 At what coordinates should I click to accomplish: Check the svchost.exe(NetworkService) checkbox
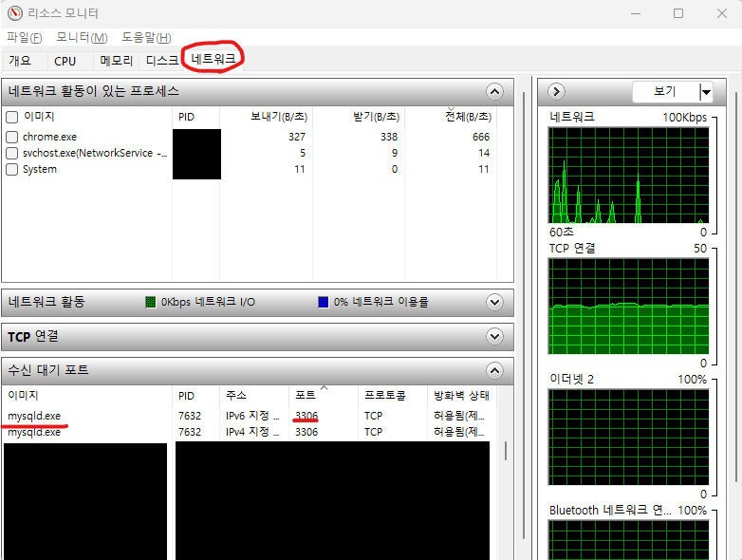(x=11, y=154)
